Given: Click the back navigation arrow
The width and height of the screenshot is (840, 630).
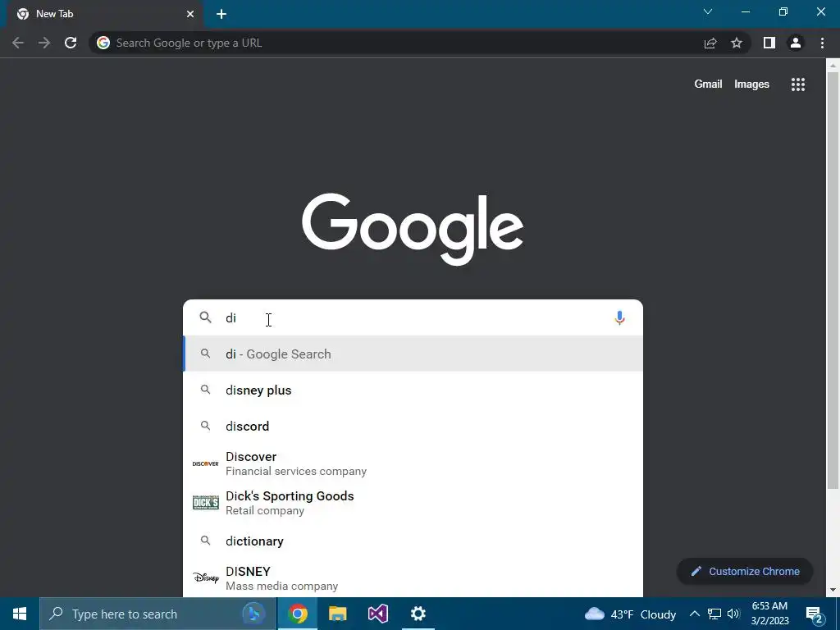Looking at the screenshot, I should coord(18,43).
